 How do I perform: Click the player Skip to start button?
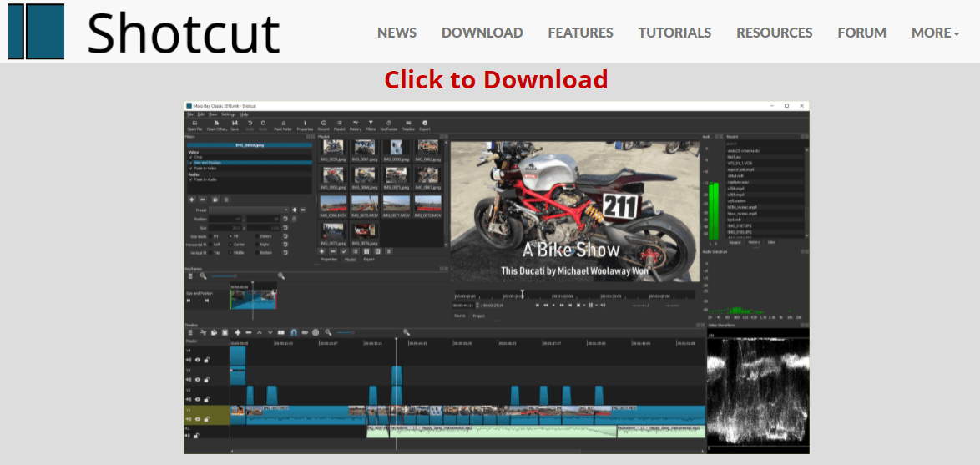pos(538,305)
